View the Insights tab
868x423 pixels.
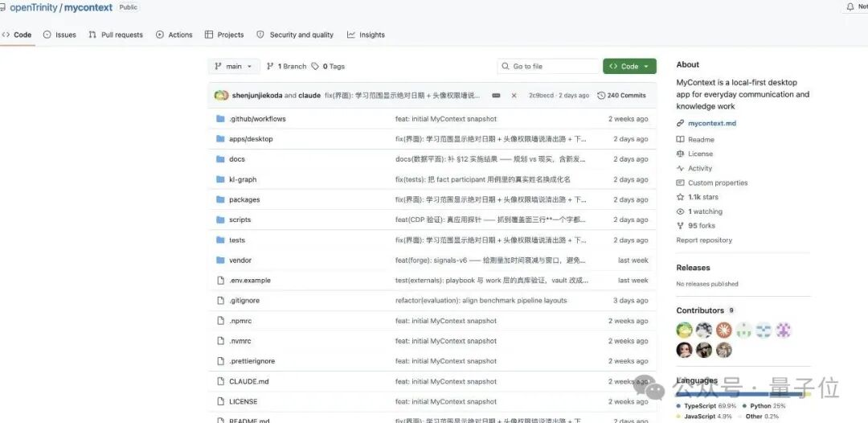click(366, 35)
